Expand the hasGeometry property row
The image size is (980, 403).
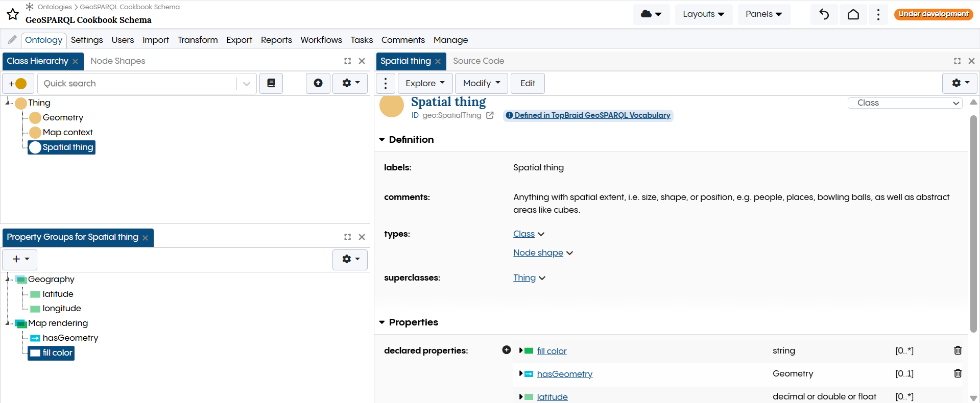tap(521, 374)
